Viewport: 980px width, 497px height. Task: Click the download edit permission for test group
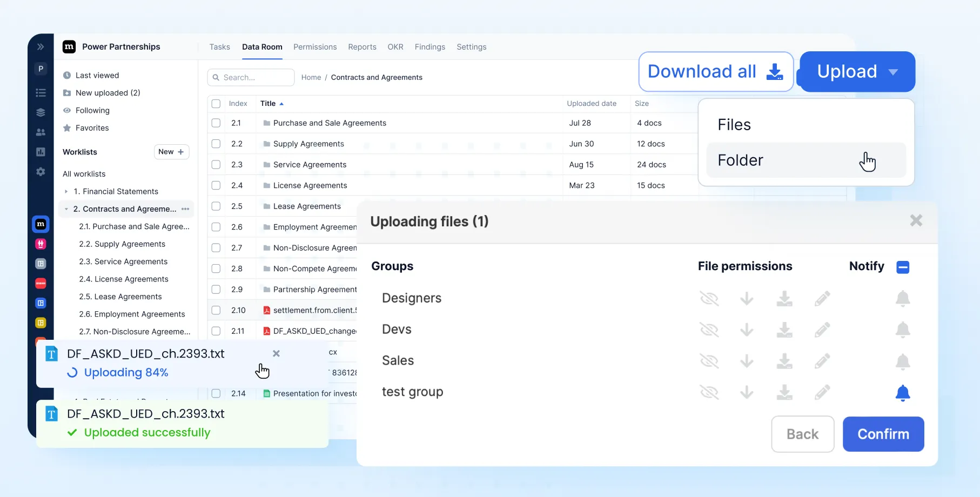[x=784, y=392]
